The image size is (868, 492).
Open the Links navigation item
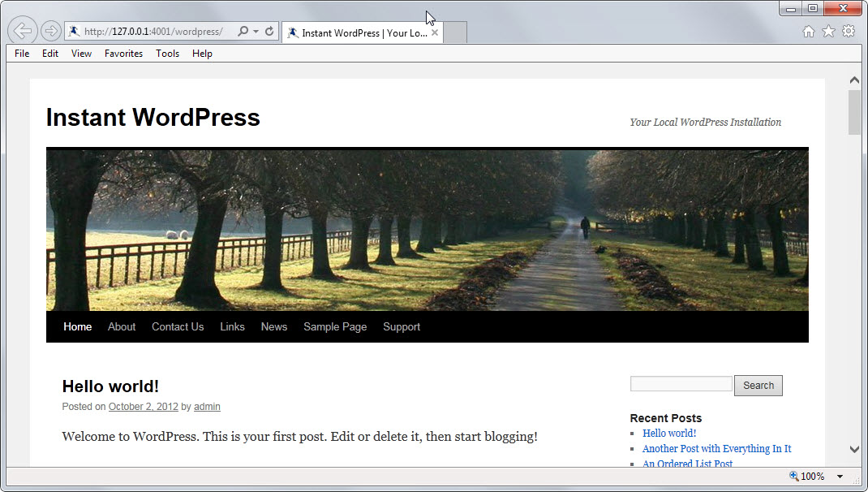(x=232, y=327)
